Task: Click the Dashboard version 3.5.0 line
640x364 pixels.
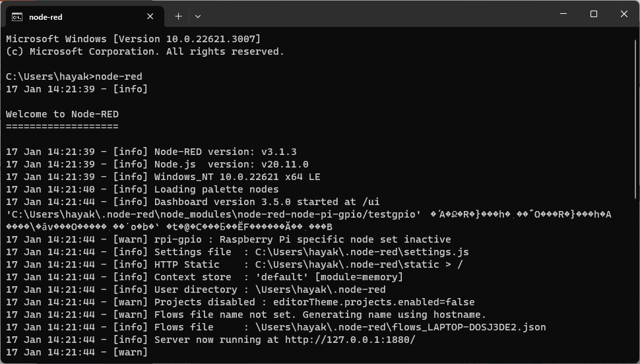Action: [x=267, y=202]
